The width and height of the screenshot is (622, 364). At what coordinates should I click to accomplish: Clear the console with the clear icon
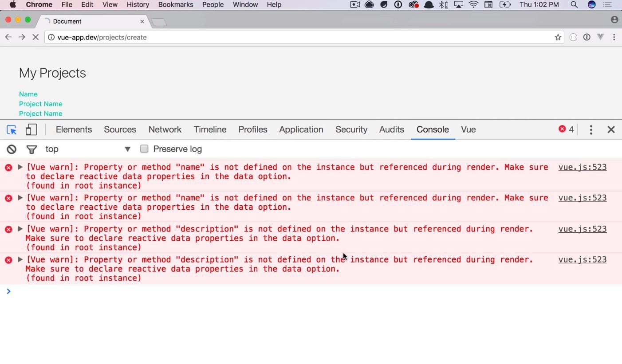pyautogui.click(x=12, y=149)
